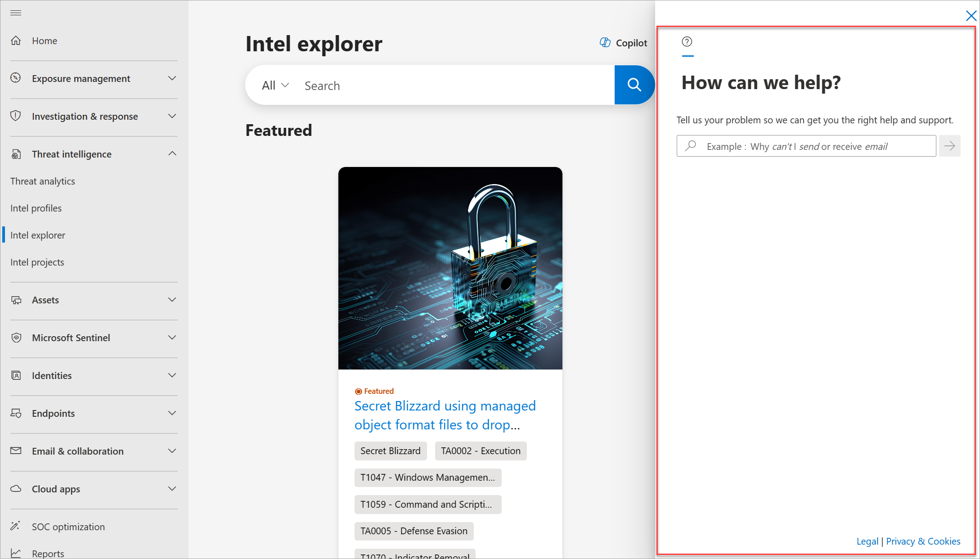Click the Copilot logo icon
The image size is (980, 559).
pos(605,42)
